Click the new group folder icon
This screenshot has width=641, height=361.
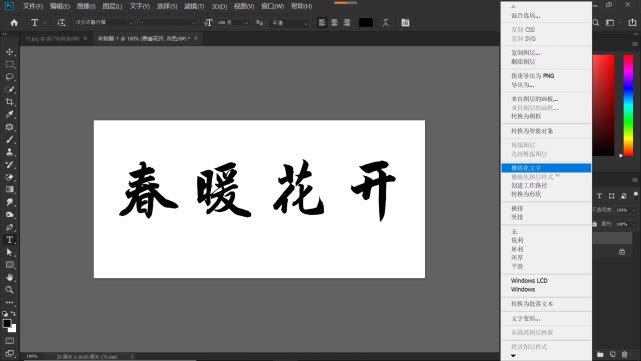(x=600, y=354)
